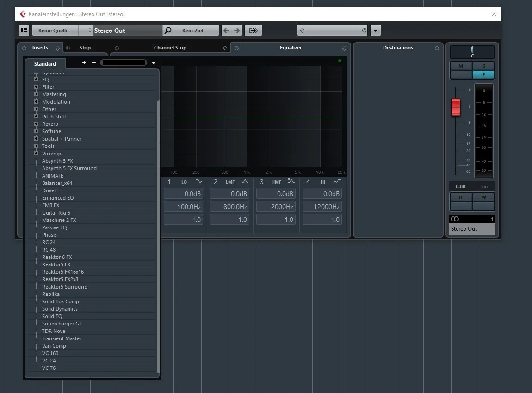
Task: Expand the Pitch Shift plugin folder
Action: (36, 117)
